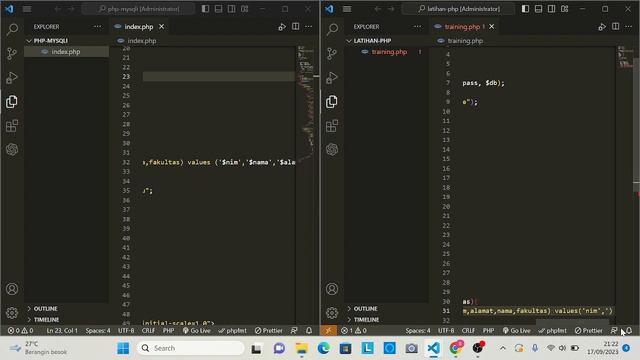Image resolution: width=640 pixels, height=360 pixels.
Task: Toggle Explorer view in left activity bar
Action: (x=12, y=102)
